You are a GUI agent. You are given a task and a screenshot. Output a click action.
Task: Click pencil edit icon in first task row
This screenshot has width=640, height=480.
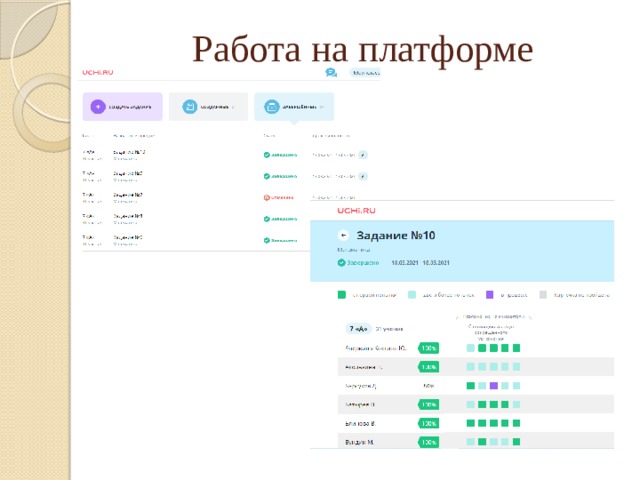coord(363,155)
